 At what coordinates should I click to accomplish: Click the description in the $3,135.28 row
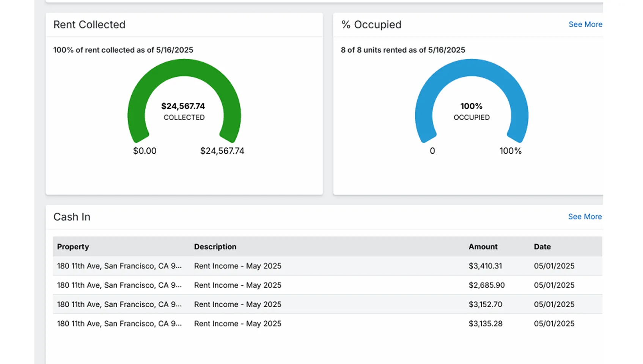pos(237,324)
